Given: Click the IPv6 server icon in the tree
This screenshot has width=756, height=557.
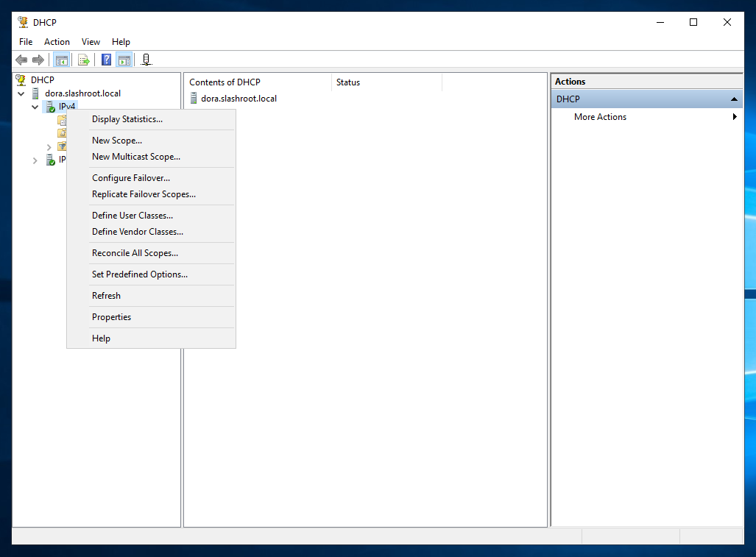Looking at the screenshot, I should (50, 160).
